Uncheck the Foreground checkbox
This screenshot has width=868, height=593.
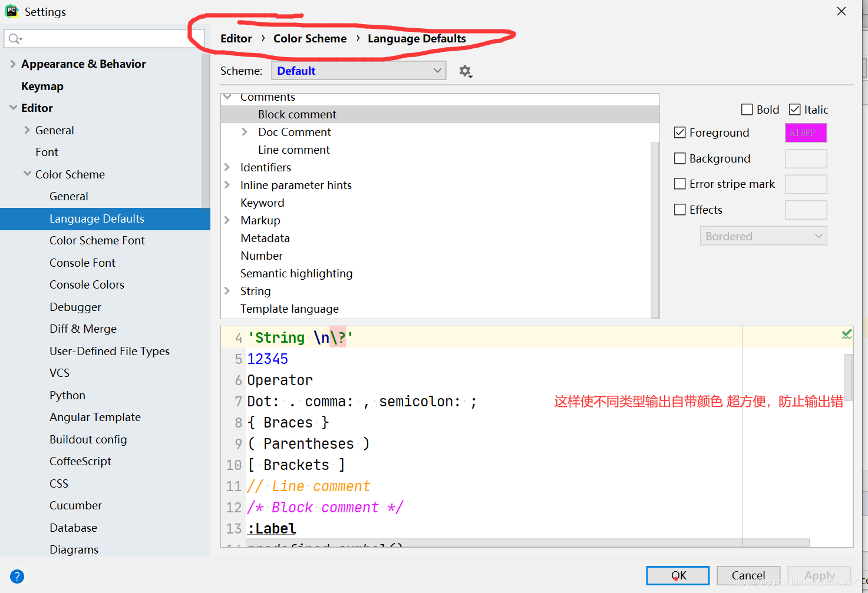pos(680,132)
